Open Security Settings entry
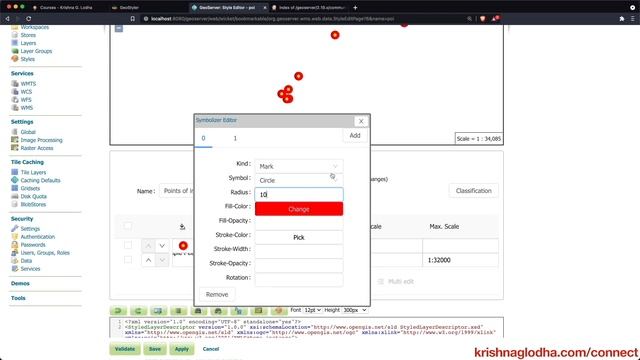640x360 pixels. (30, 229)
